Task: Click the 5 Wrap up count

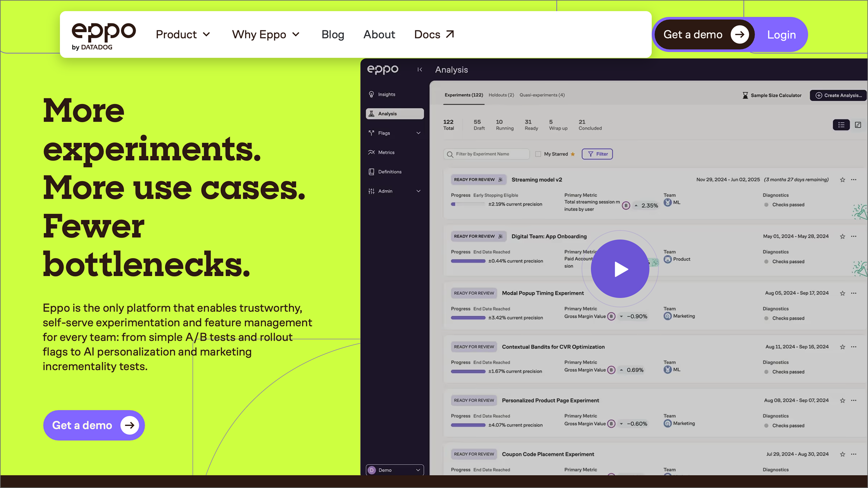Action: [x=558, y=125]
